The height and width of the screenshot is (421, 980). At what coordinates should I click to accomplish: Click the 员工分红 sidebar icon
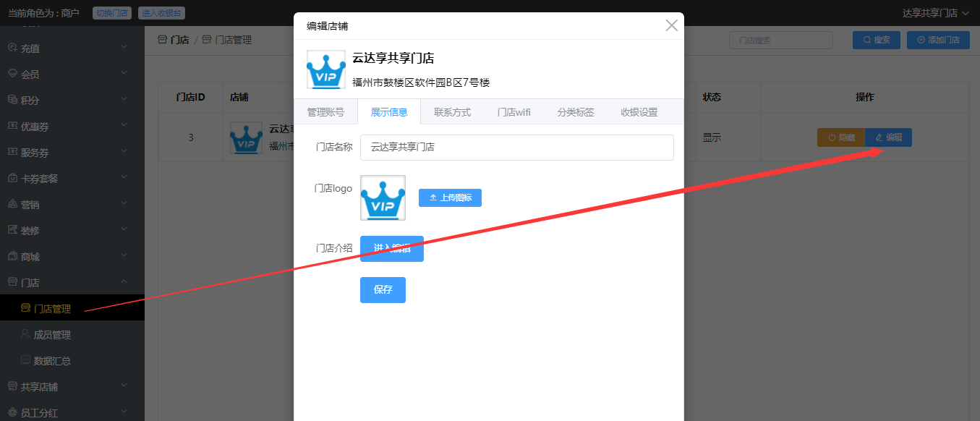click(x=12, y=412)
